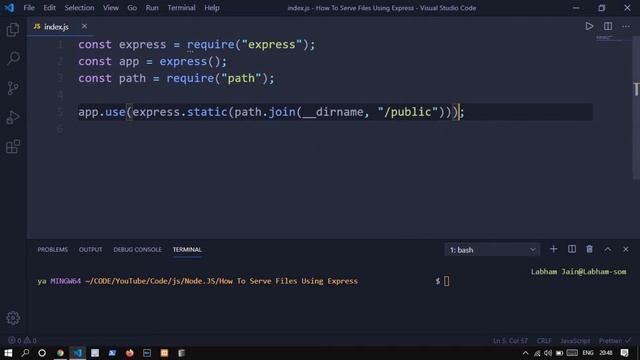The image size is (640, 360).
Task: Open the editor More Actions ellipsis
Action: (x=626, y=27)
